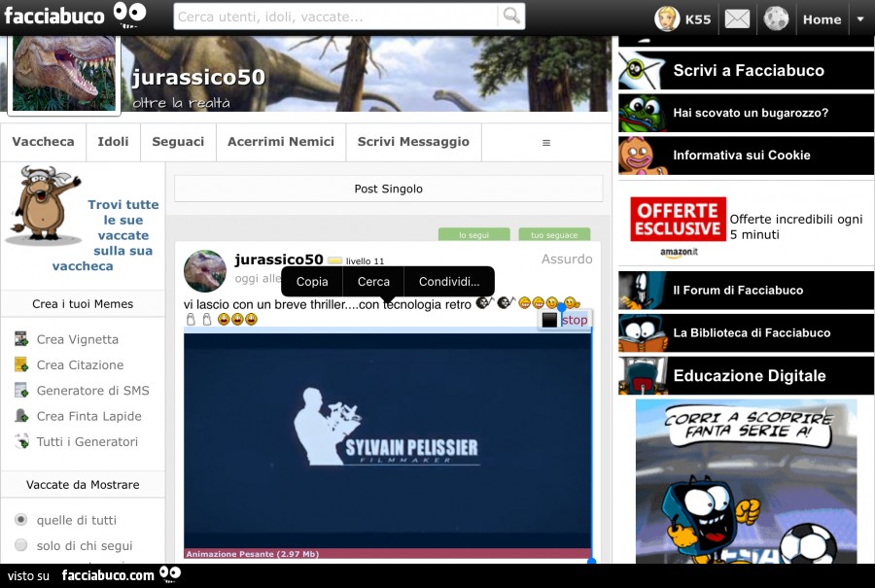875x588 pixels.
Task: Click the Generatore di SMS icon
Action: pos(21,391)
